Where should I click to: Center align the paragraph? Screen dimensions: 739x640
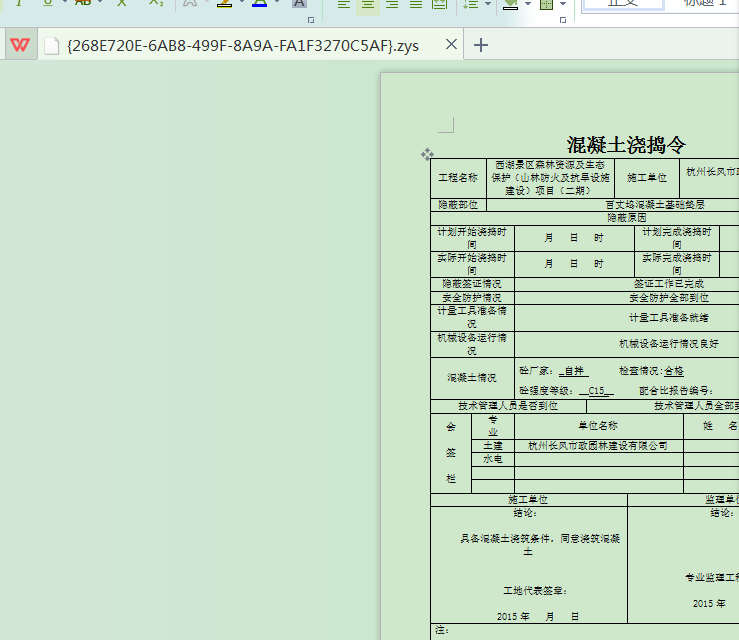(x=368, y=4)
